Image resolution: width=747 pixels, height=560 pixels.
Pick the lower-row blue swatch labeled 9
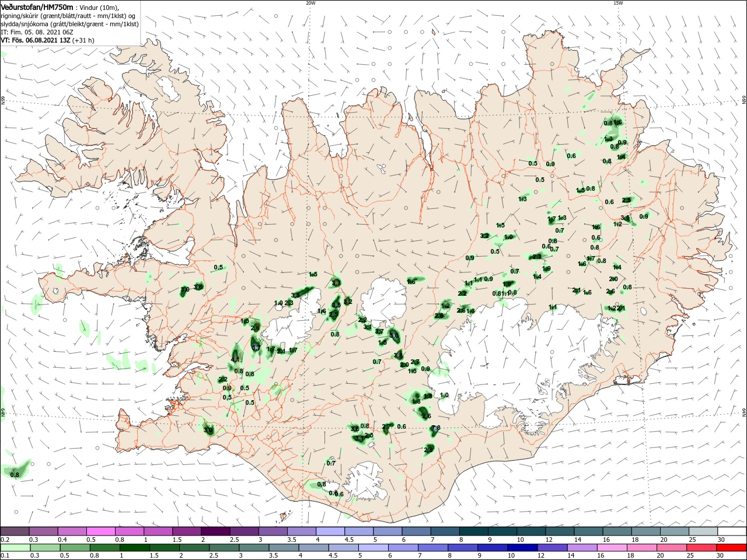(491, 548)
